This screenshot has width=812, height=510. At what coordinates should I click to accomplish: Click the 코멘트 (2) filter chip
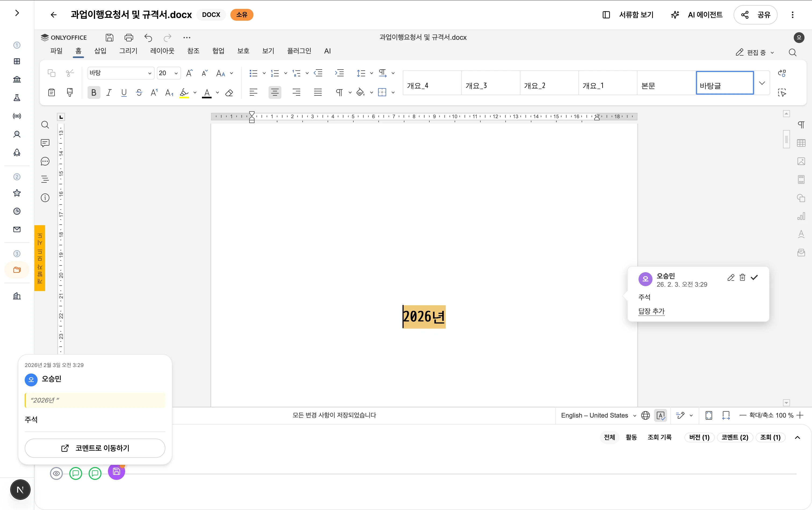pos(734,437)
